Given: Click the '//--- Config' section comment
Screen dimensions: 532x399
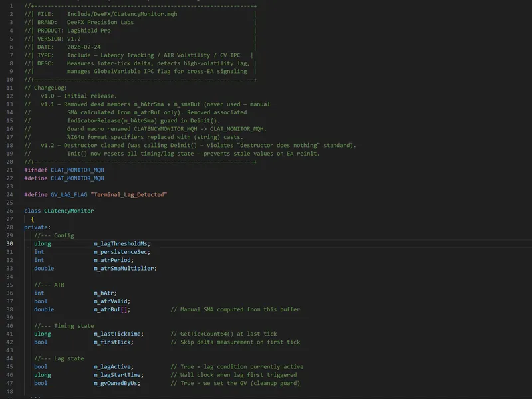Looking at the screenshot, I should (x=54, y=235).
